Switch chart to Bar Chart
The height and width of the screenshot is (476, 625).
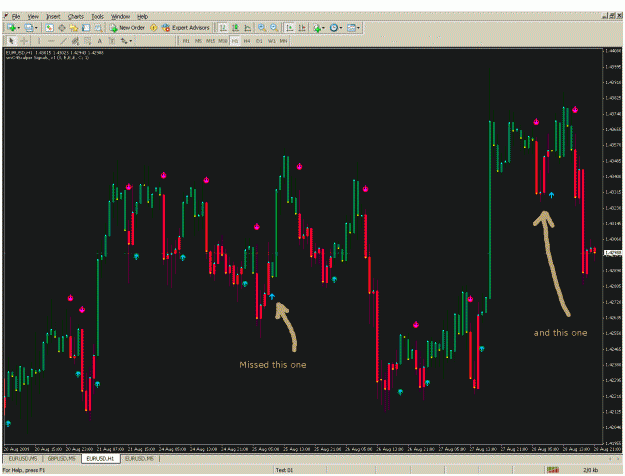(x=223, y=28)
